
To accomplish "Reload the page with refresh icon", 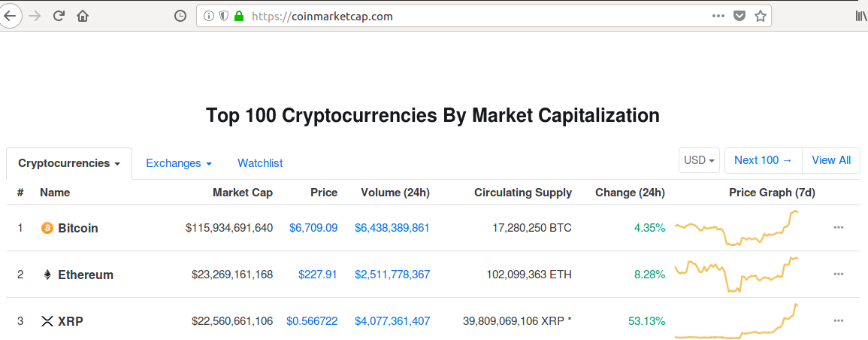I will 59,16.
